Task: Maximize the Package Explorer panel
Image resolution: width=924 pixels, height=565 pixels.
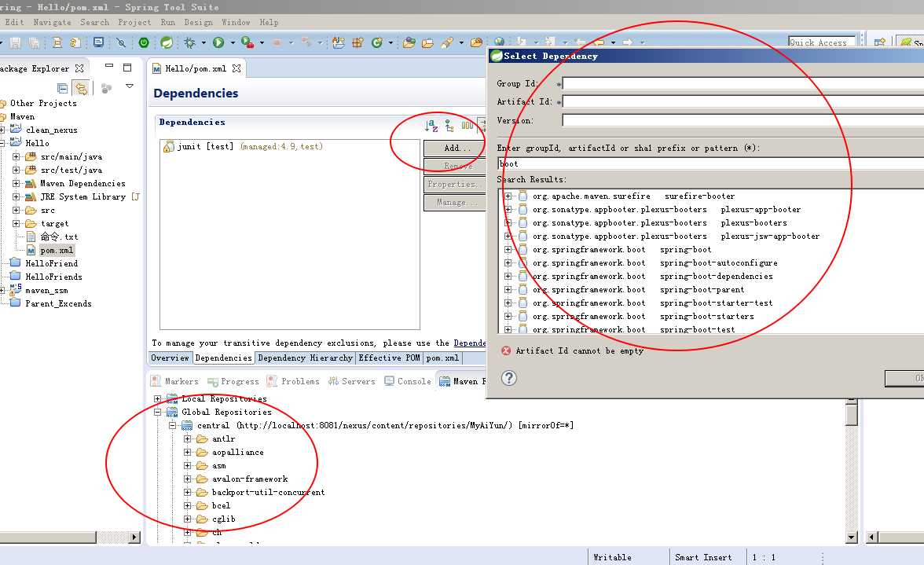Action: coord(126,67)
